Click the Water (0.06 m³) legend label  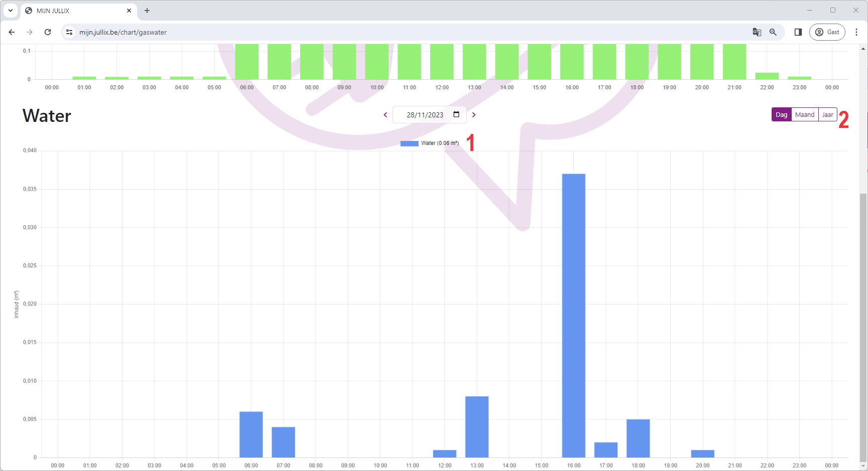point(440,143)
